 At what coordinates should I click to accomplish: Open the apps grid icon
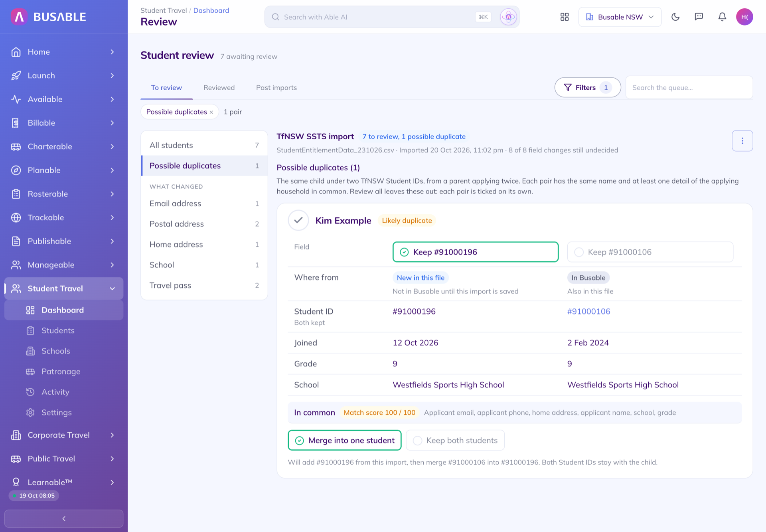564,17
